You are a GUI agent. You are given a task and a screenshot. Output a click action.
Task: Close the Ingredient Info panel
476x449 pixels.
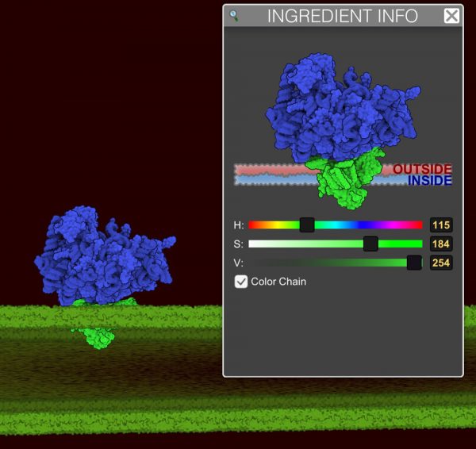[451, 16]
